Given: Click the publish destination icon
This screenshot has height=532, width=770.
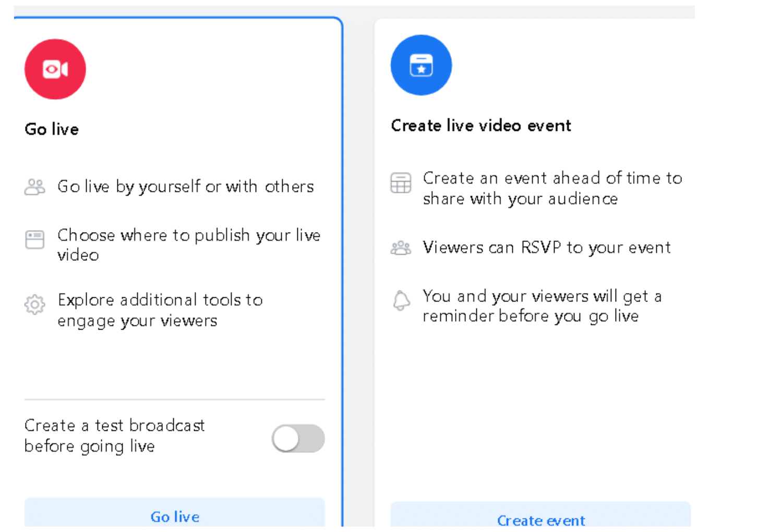Looking at the screenshot, I should 34,239.
